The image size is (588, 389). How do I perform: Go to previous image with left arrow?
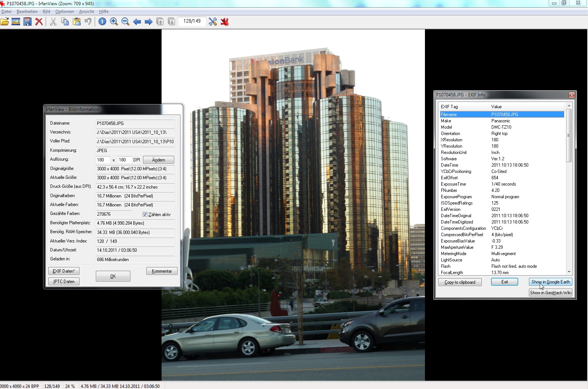[137, 22]
